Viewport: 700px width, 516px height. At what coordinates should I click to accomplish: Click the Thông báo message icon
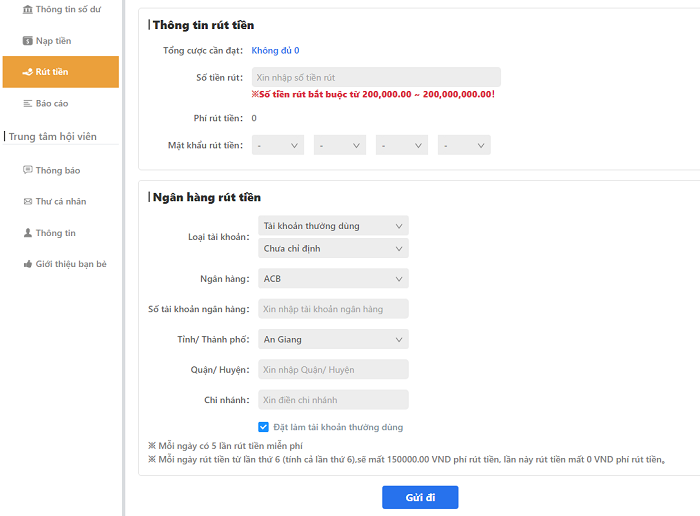(x=28, y=170)
